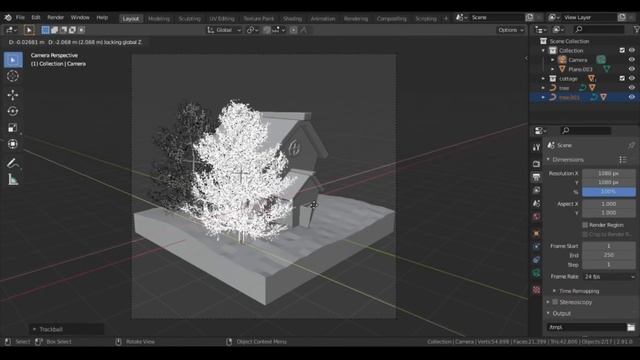Image resolution: width=640 pixels, height=360 pixels.
Task: Open the properties editor type button
Action: pos(541,131)
